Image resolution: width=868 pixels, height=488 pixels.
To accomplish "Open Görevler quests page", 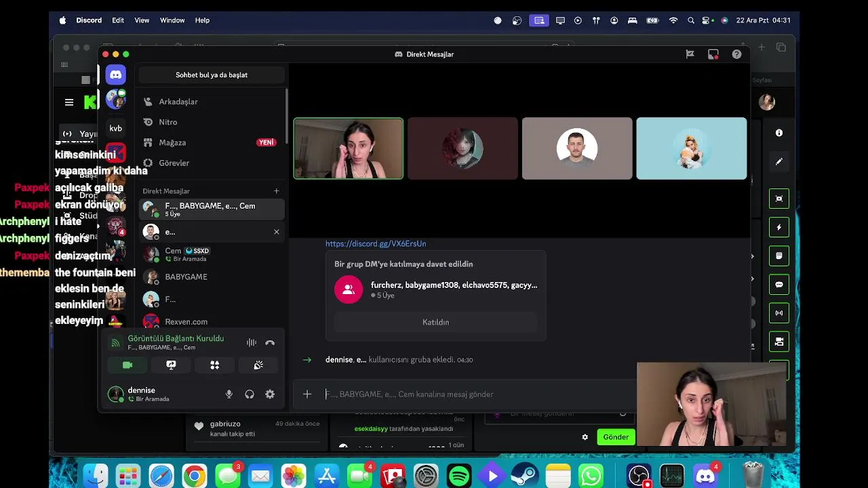I will tap(212, 163).
